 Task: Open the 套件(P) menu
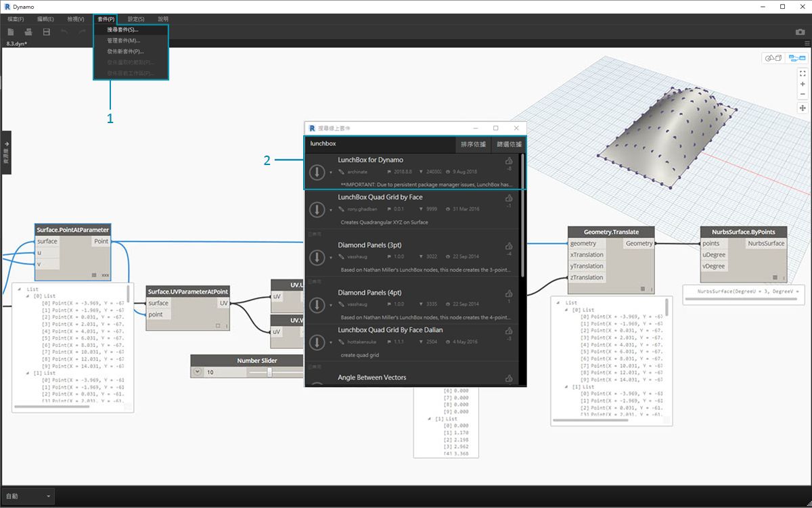tap(106, 19)
